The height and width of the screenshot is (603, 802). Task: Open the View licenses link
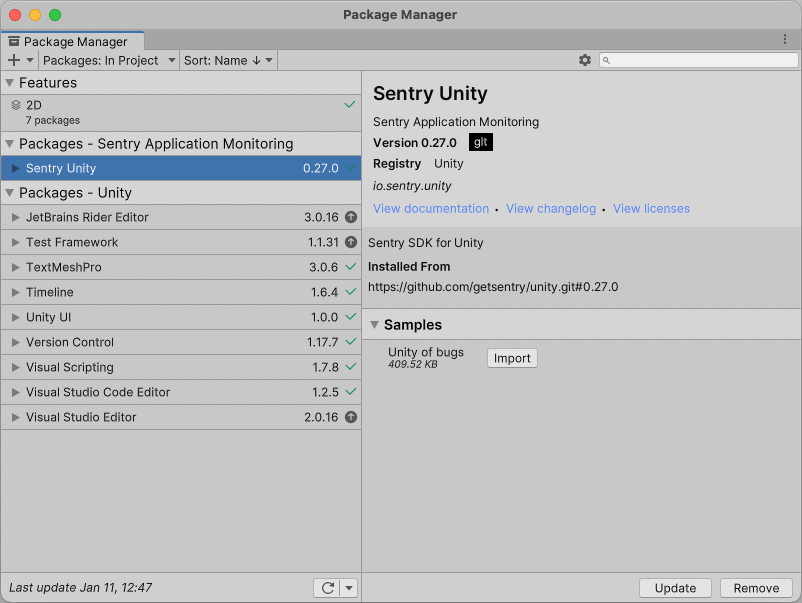click(x=651, y=209)
